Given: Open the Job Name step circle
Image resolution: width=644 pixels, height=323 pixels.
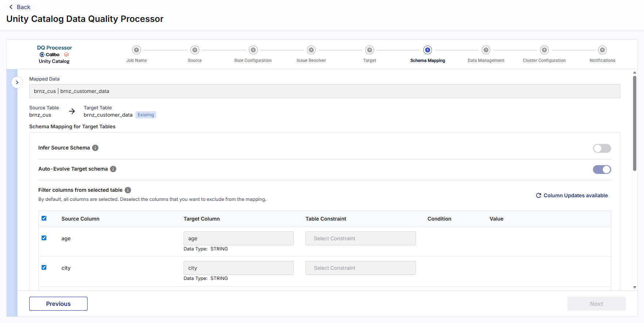Looking at the screenshot, I should click(136, 50).
